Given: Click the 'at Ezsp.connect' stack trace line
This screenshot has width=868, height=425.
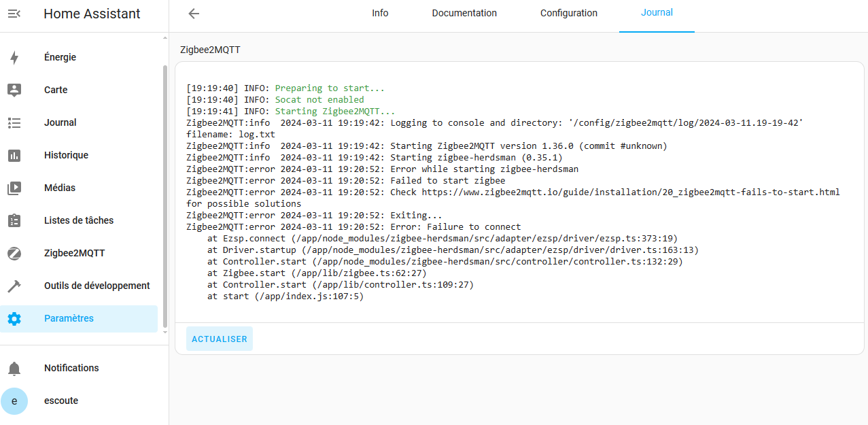Looking at the screenshot, I should coord(442,239).
